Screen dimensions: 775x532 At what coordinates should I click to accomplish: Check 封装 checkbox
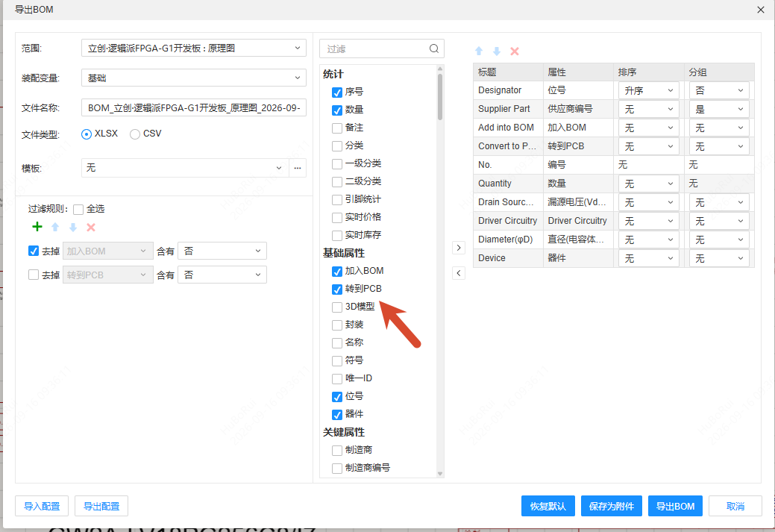tap(337, 325)
